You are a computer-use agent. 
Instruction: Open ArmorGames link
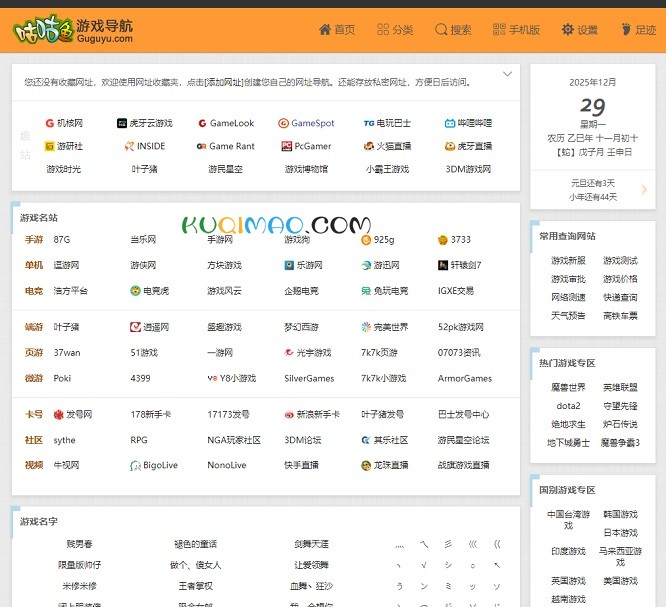[465, 378]
